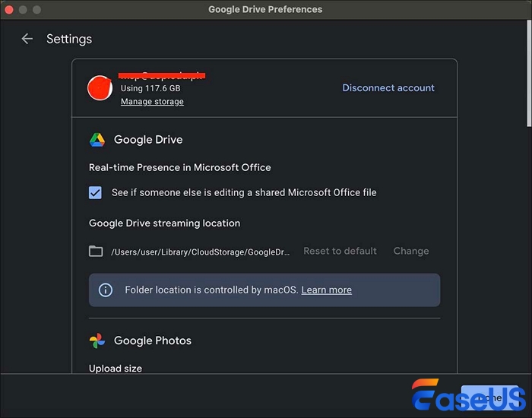Uncheck the Real-time Presence checkbox
The height and width of the screenshot is (418, 532).
pos(95,193)
